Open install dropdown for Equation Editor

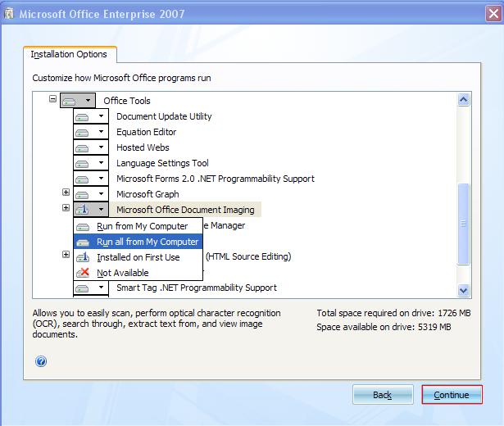(x=91, y=132)
